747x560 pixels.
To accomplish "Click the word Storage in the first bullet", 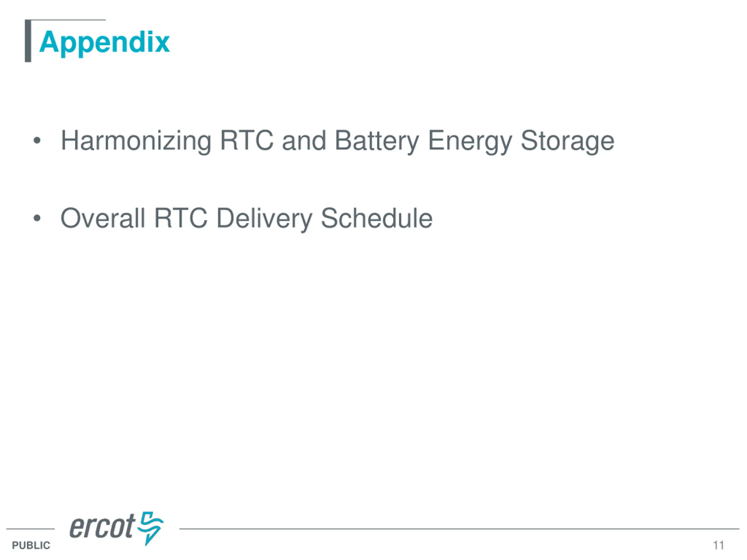I will 567,141.
